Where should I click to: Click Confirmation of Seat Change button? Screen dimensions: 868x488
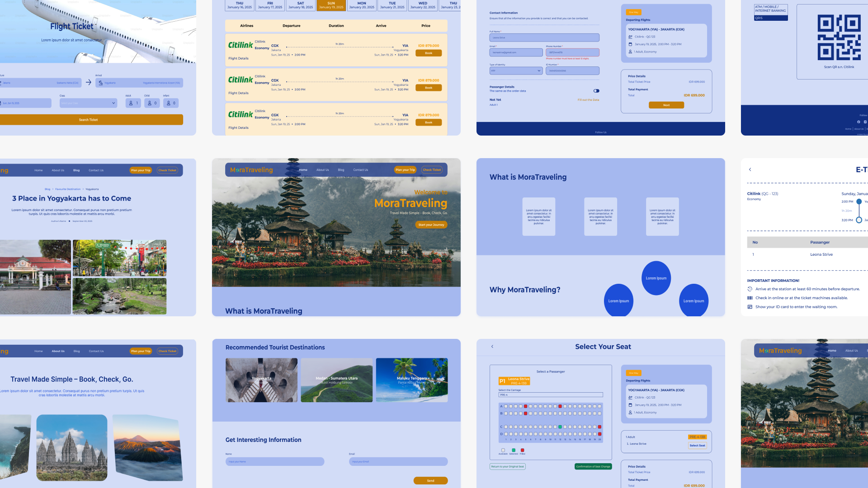[x=593, y=466]
